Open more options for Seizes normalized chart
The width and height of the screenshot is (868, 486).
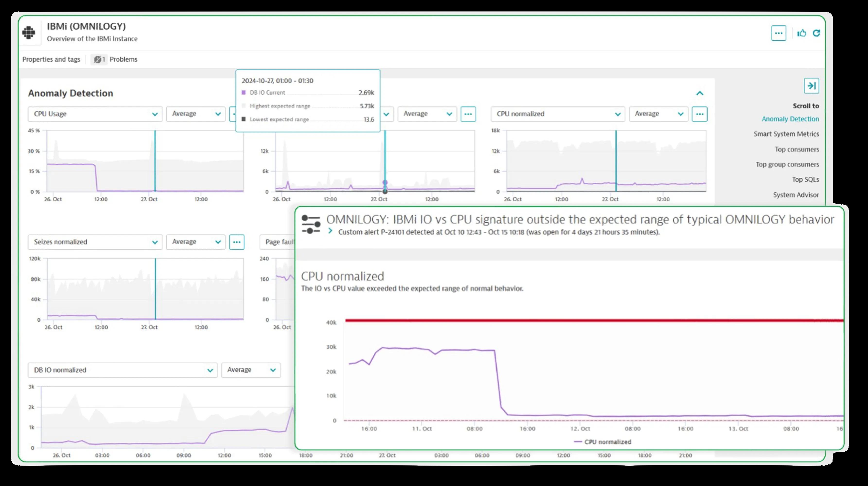pos(237,242)
